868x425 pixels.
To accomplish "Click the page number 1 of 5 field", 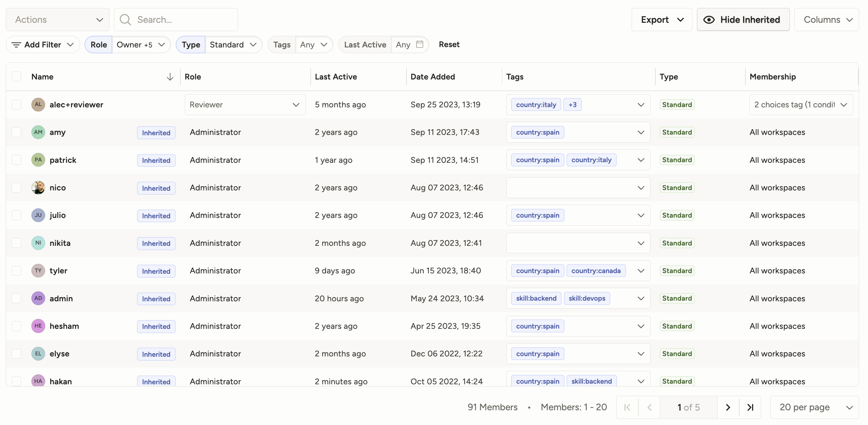I will [688, 407].
